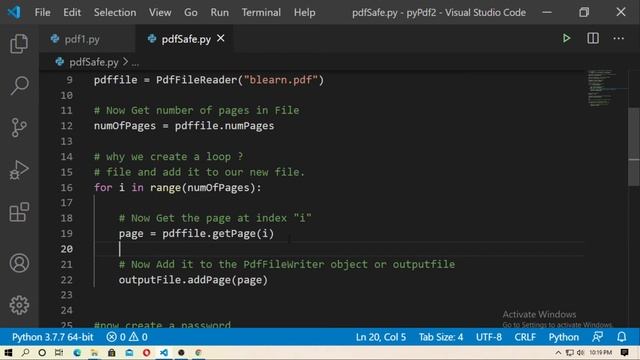Click outputFile.addPage(page) on line 22
This screenshot has width=640, height=360.
coord(193,280)
